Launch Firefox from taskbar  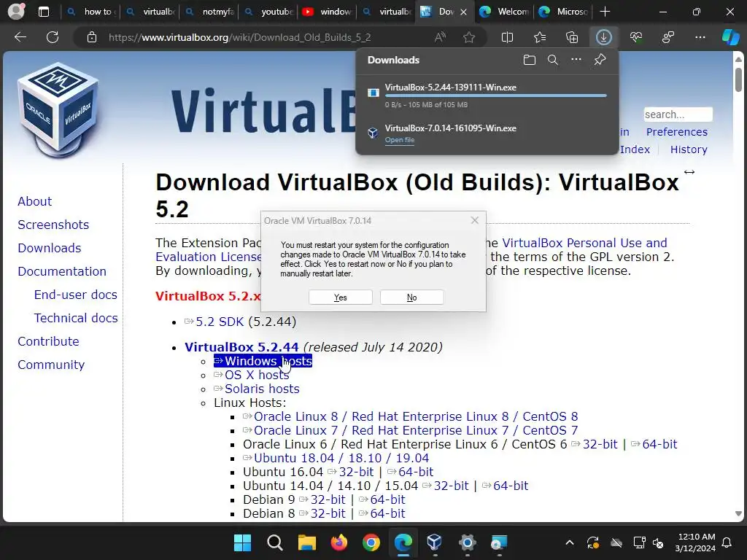pos(338,542)
